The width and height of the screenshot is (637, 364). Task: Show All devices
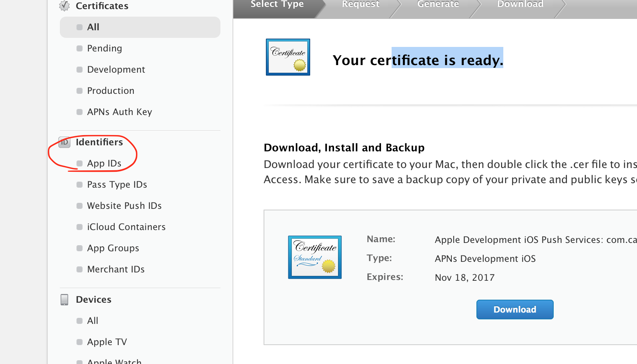[92, 321]
